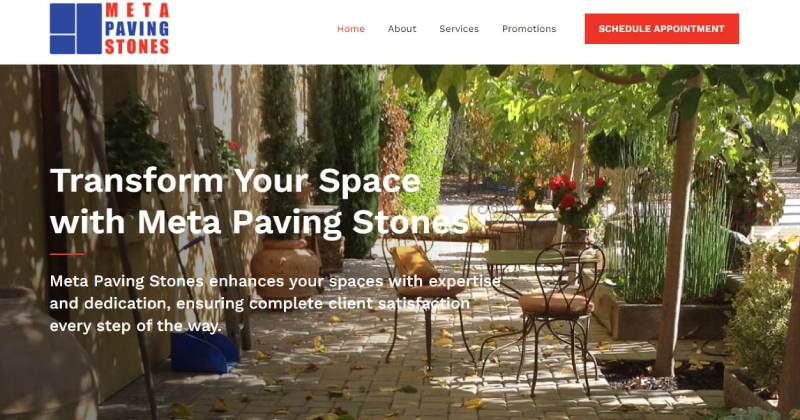Click the terracotta pot in the hero image
The width and height of the screenshot is (800, 420).
[285, 268]
